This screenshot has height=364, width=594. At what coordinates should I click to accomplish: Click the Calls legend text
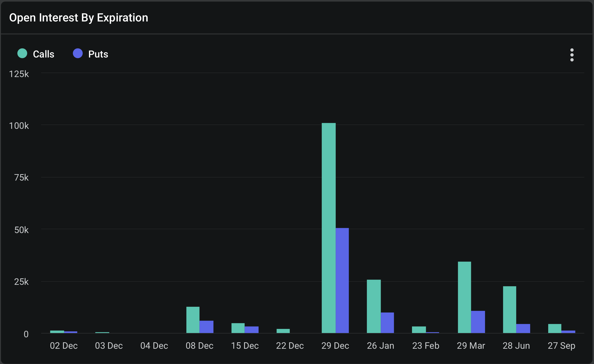(43, 53)
